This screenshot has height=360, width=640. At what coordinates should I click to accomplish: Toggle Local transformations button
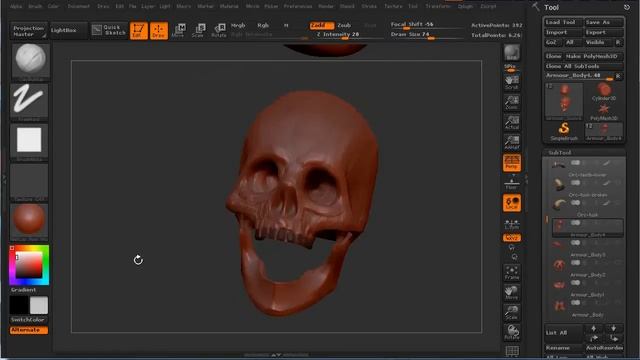[511, 203]
